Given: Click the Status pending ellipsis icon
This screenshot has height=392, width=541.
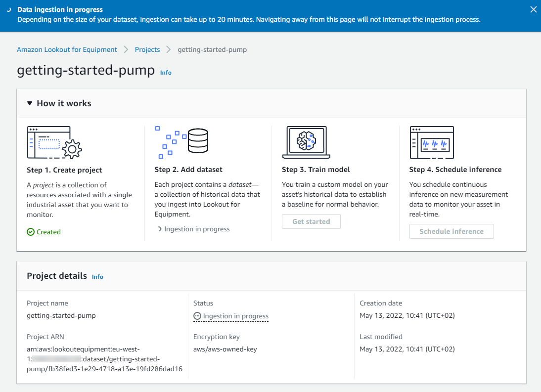Looking at the screenshot, I should [x=197, y=316].
